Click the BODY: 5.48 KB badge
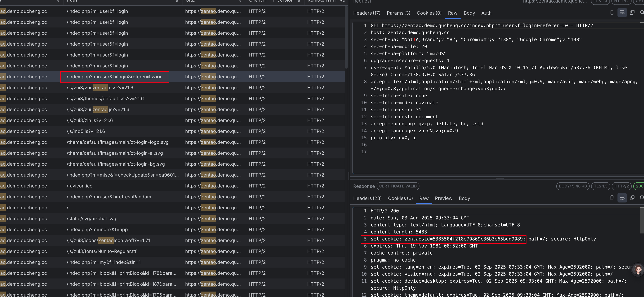Image resolution: width=644 pixels, height=297 pixels. point(572,186)
